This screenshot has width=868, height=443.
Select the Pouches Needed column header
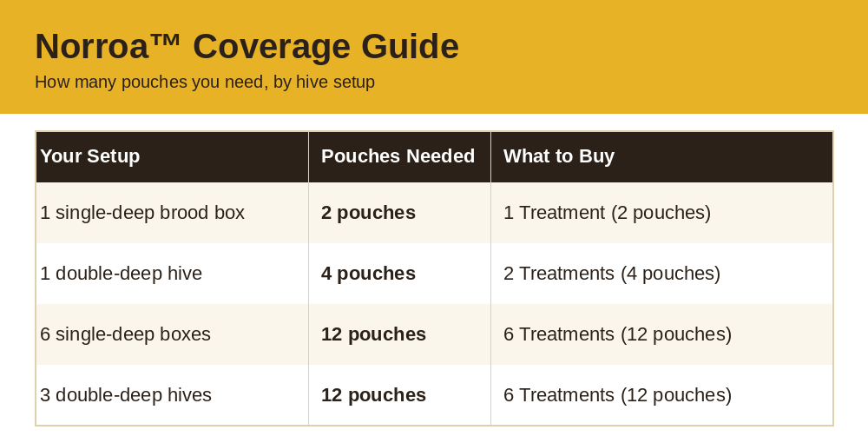[x=399, y=156]
